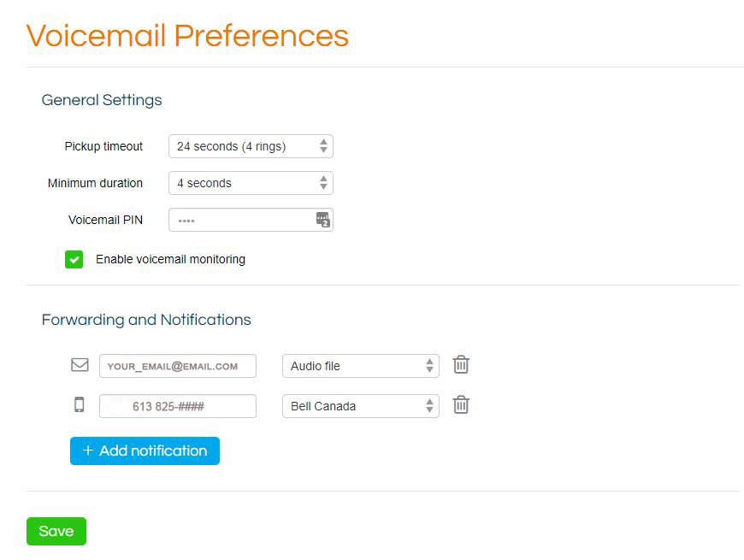This screenshot has height=560, width=744.
Task: Click the Minimum duration stepper arrows
Action: coord(323,183)
